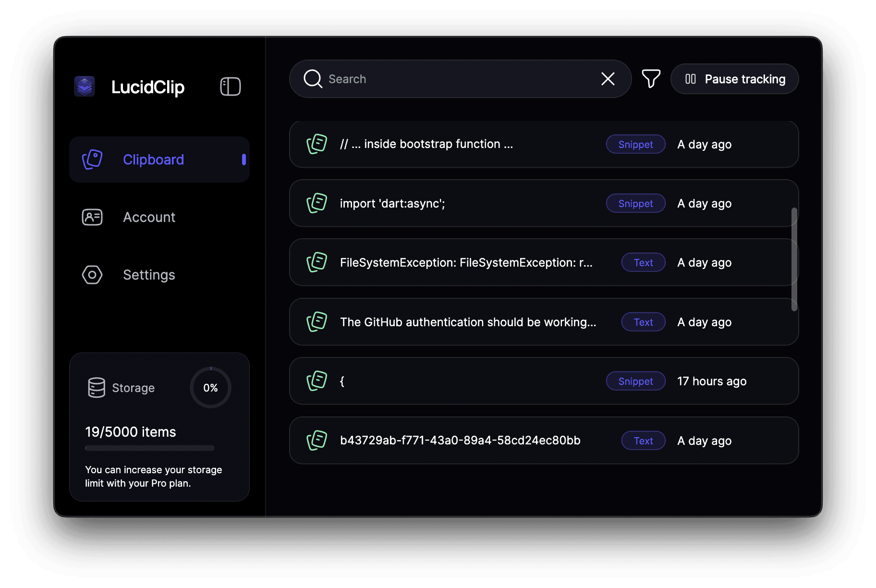Open the Text badge on the b43729ab entry
The width and height of the screenshot is (876, 588).
(643, 441)
